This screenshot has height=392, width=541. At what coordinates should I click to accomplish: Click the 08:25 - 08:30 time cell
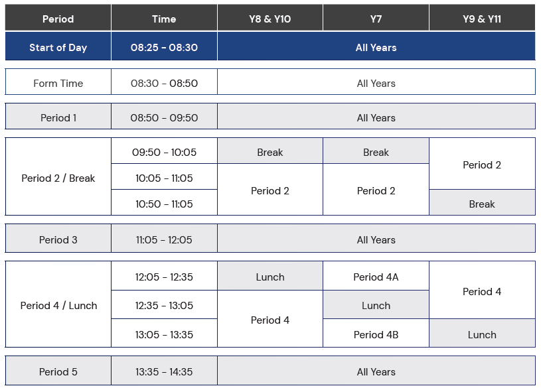164,46
